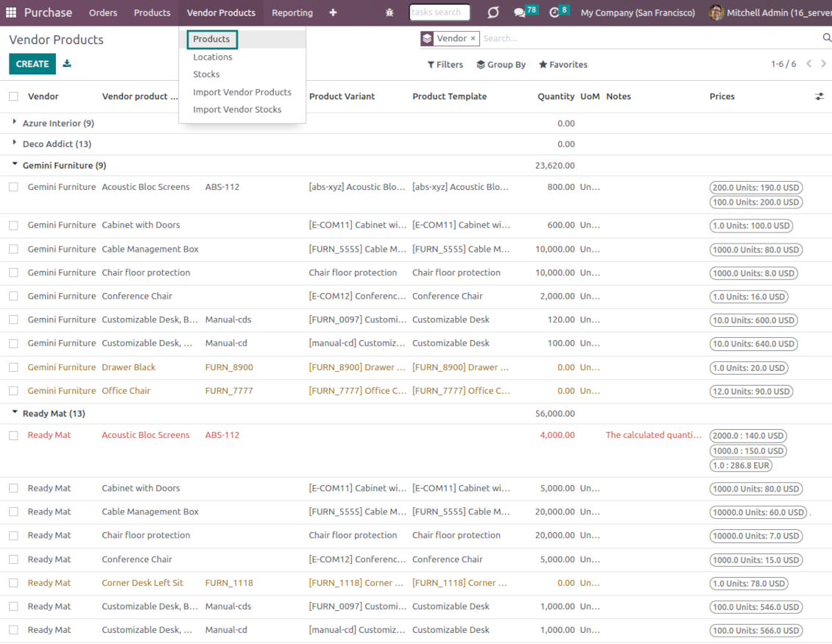Click 'The calculated quanti...' notes cell
Screen dimensions: 832x644
click(653, 434)
